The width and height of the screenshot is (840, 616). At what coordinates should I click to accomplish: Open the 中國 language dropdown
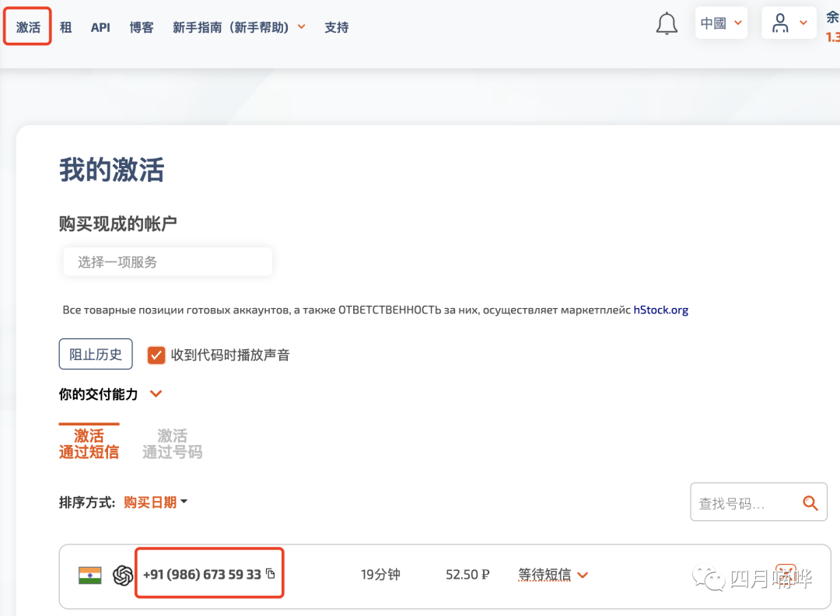click(720, 23)
